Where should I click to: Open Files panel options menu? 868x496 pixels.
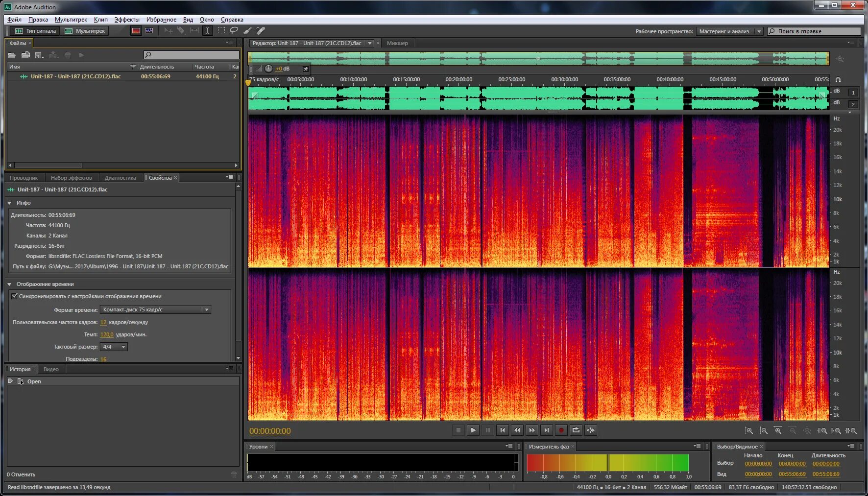[x=229, y=43]
